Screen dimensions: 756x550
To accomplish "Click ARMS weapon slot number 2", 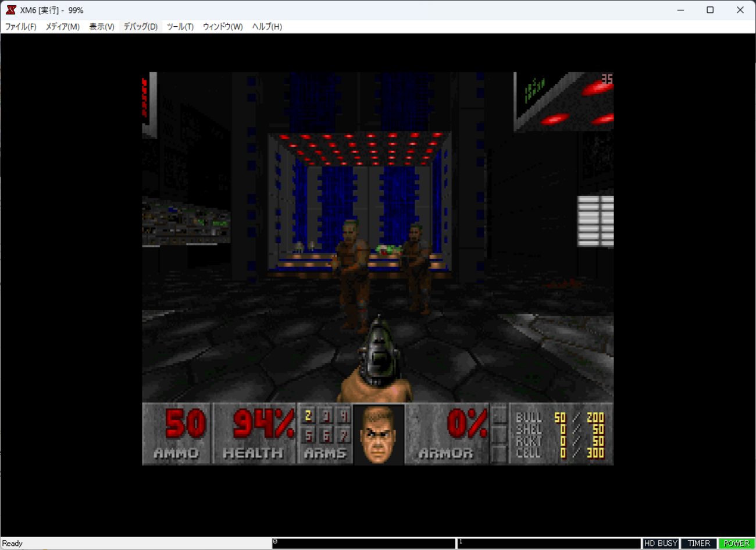I will 308,416.
